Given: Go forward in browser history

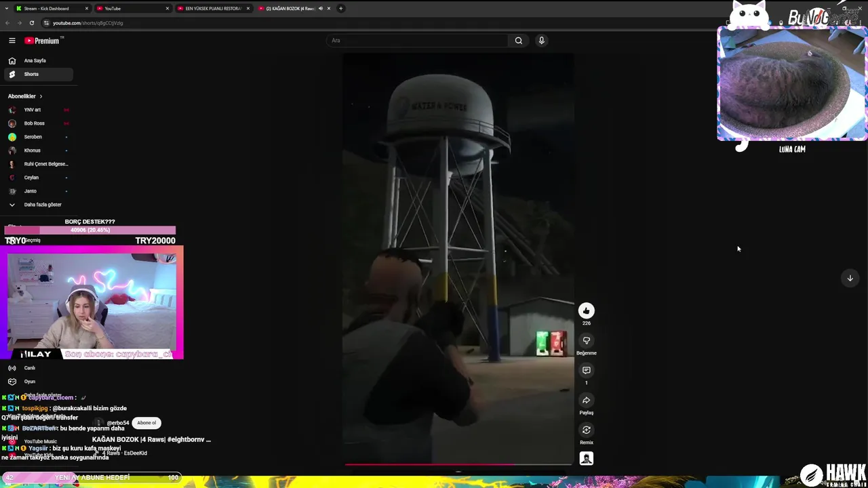Looking at the screenshot, I should tap(19, 22).
